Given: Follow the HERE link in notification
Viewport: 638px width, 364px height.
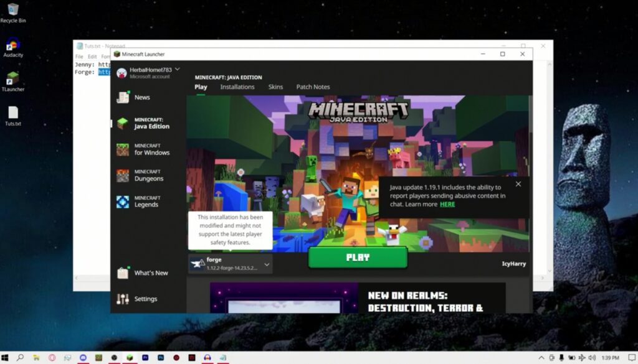Looking at the screenshot, I should pyautogui.click(x=447, y=204).
